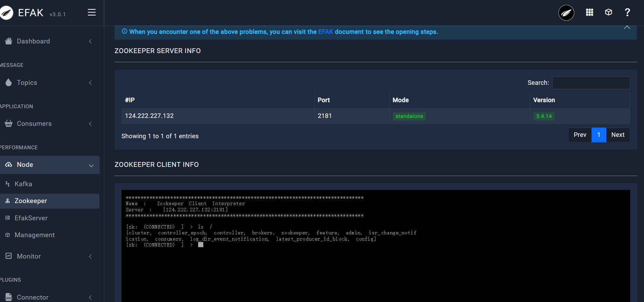Click the Management cube icon

coord(8,235)
